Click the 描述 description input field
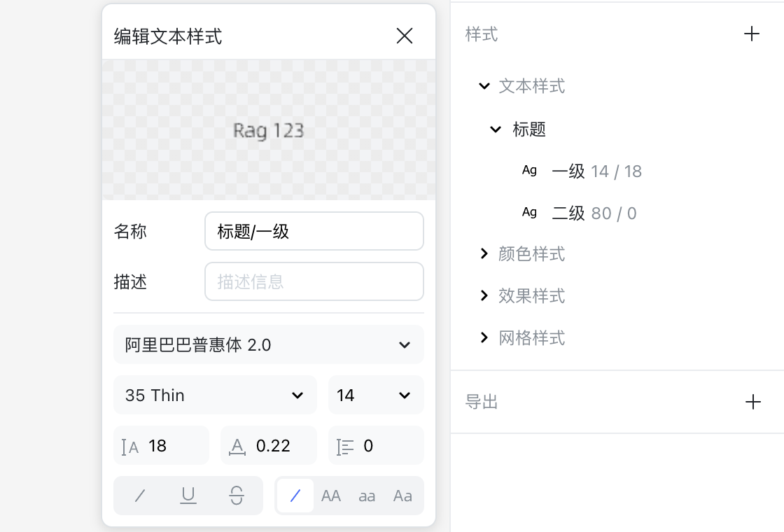This screenshot has height=532, width=784. pyautogui.click(x=314, y=281)
